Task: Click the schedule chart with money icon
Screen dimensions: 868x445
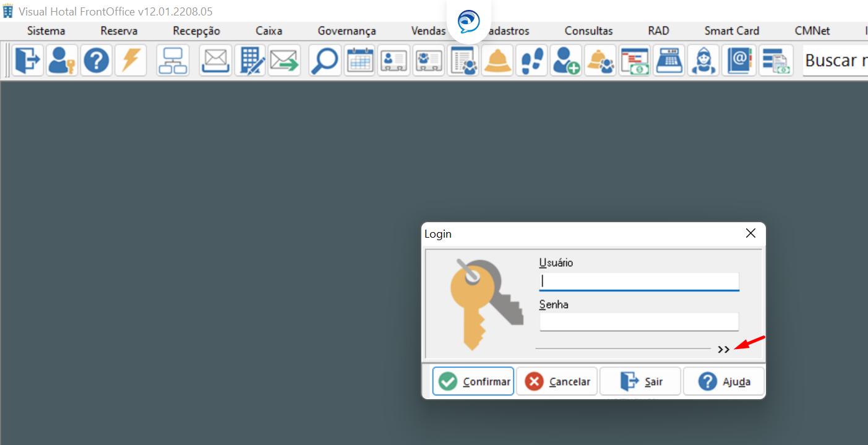Action: click(x=635, y=61)
